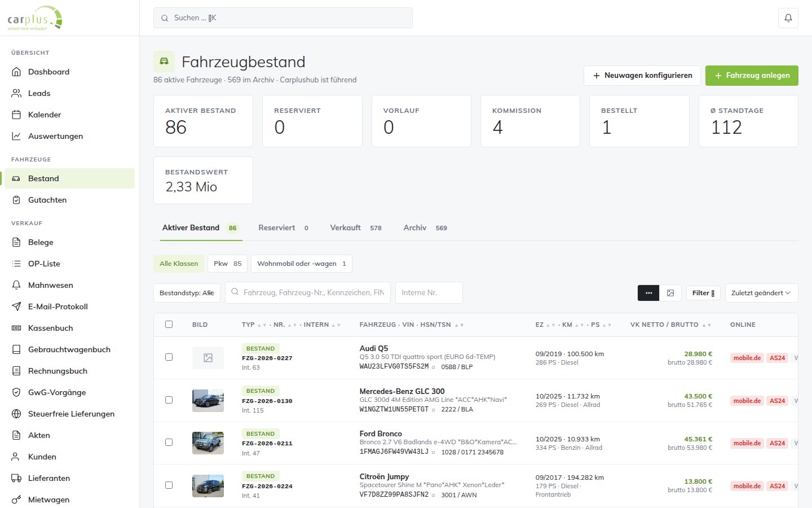Sort the table by the VK Netto / Brutto column
Screen dimensions: 812x508
click(x=670, y=325)
